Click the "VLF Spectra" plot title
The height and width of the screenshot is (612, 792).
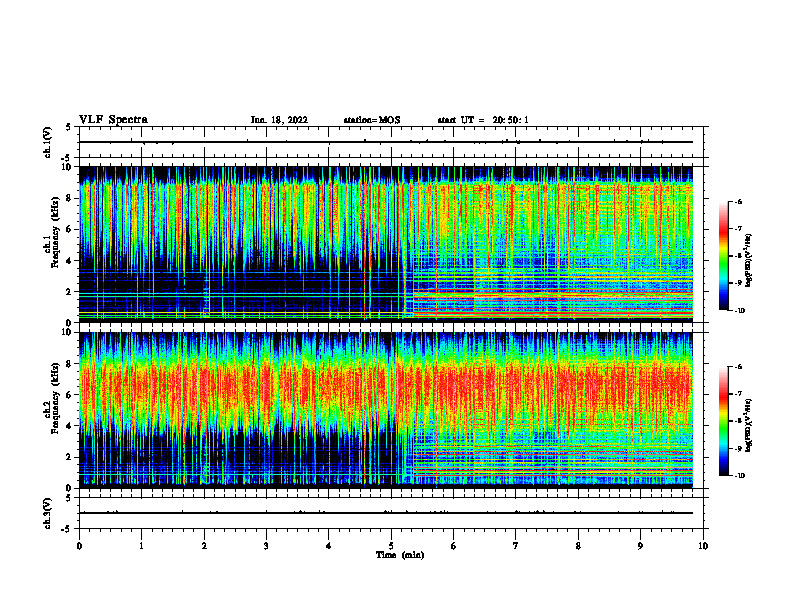(x=113, y=120)
